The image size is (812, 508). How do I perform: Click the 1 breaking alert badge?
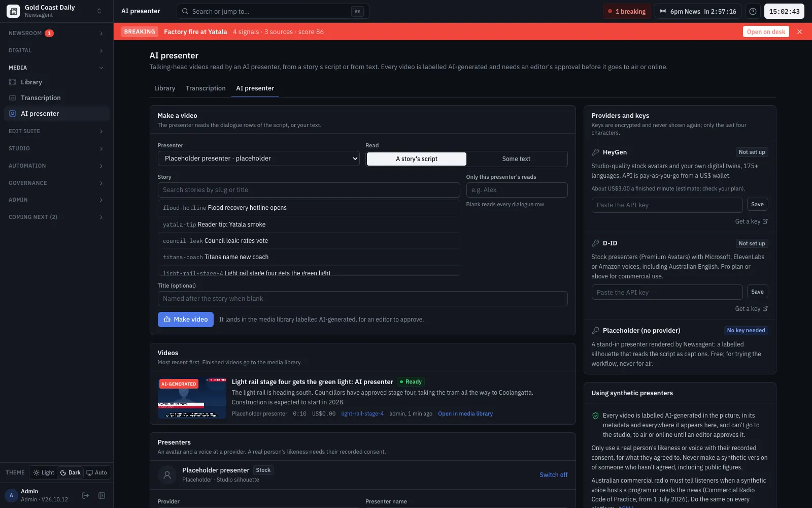tap(627, 11)
